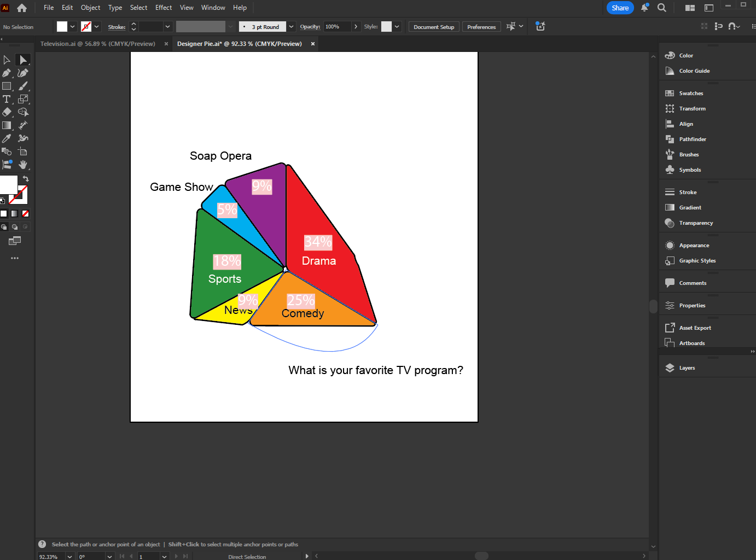Click the Share button
Viewport: 756px width, 560px height.
coord(620,8)
